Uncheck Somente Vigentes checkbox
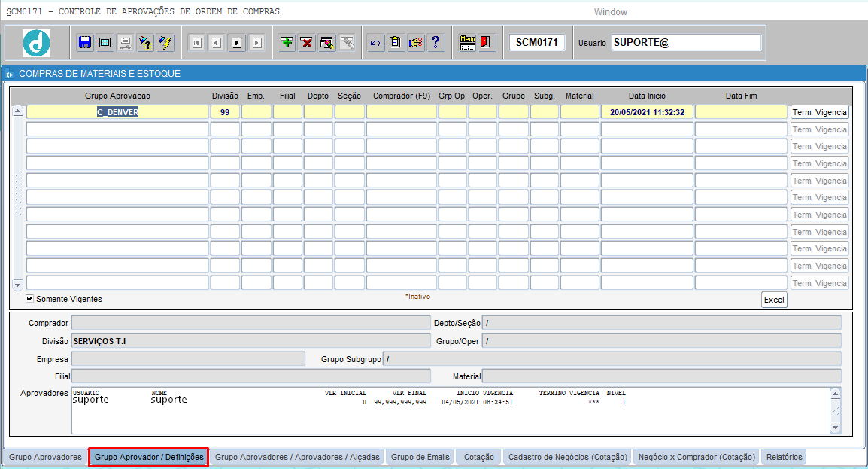868x469 pixels. pos(30,298)
